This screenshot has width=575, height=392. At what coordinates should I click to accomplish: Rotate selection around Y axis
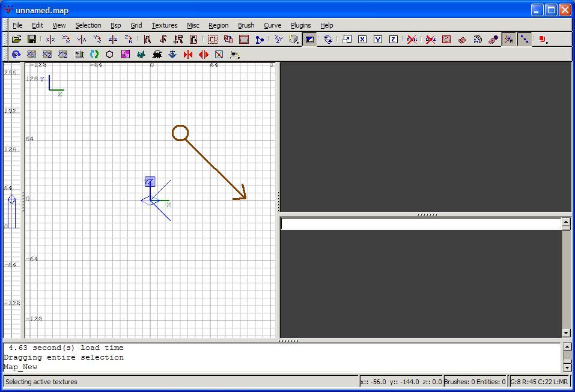97,39
